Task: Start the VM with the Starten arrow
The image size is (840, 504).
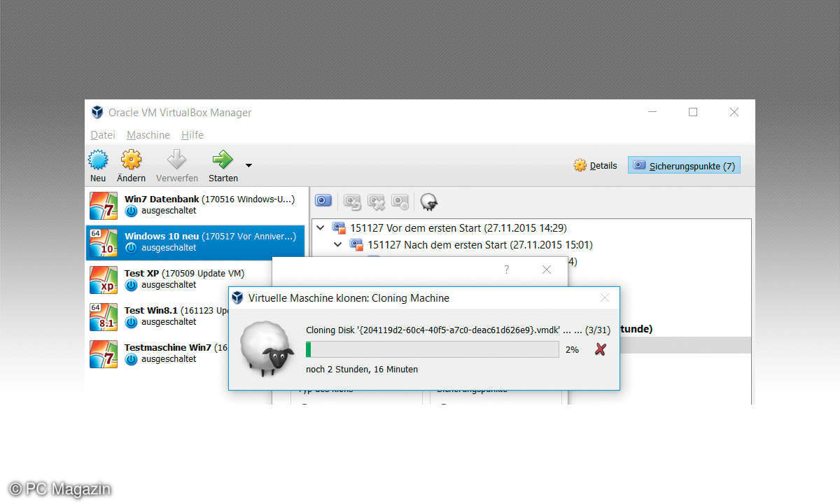Action: tap(223, 160)
